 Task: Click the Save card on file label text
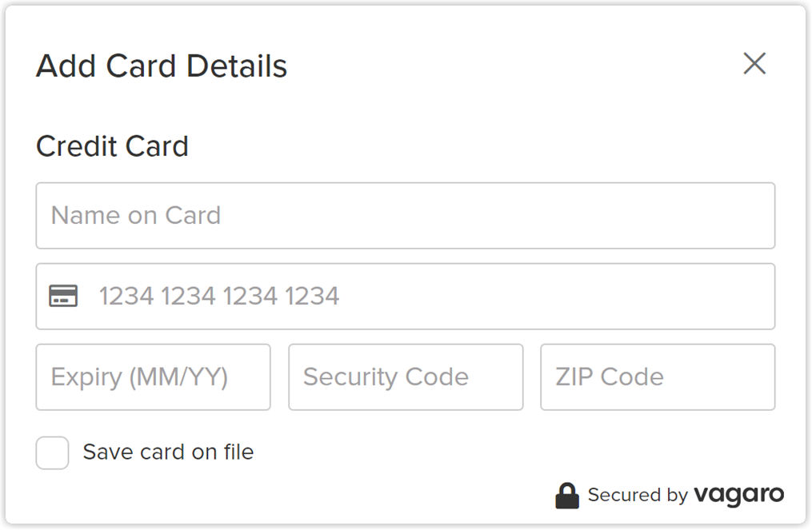166,452
